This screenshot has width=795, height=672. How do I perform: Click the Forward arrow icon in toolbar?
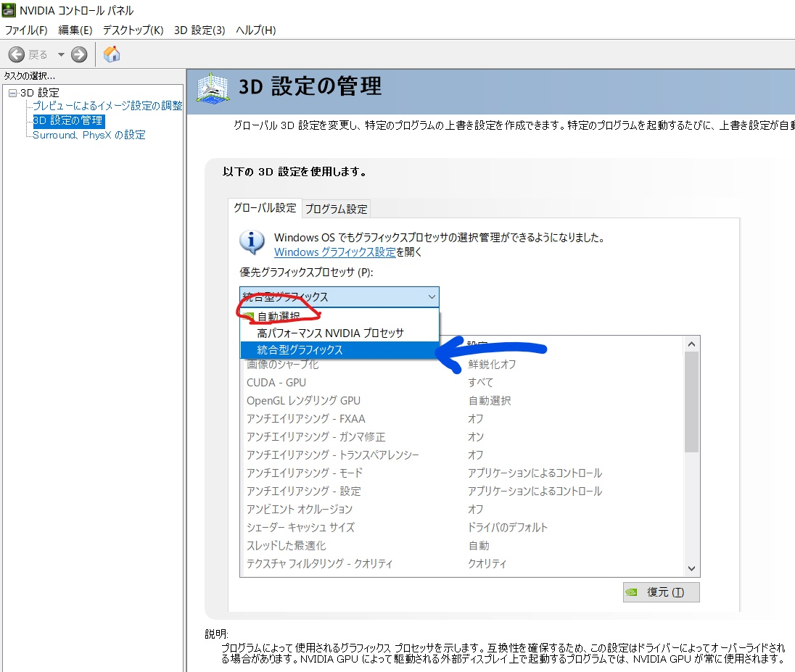click(79, 54)
